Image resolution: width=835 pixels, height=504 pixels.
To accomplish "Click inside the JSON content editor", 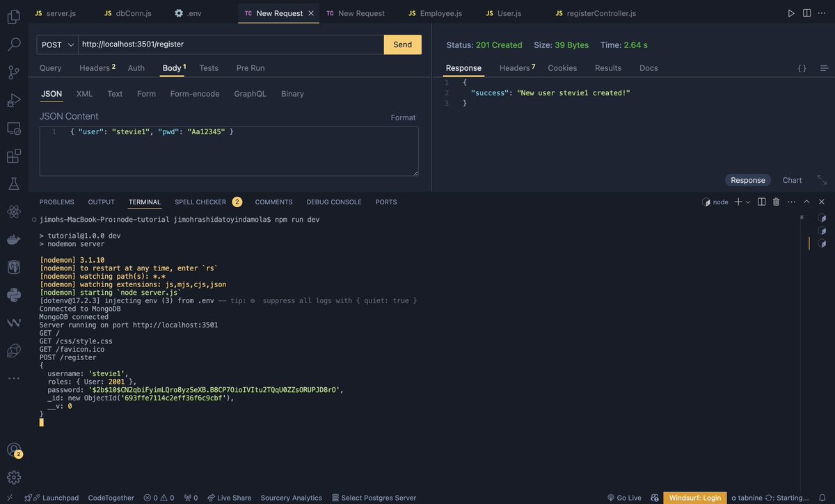I will point(229,151).
